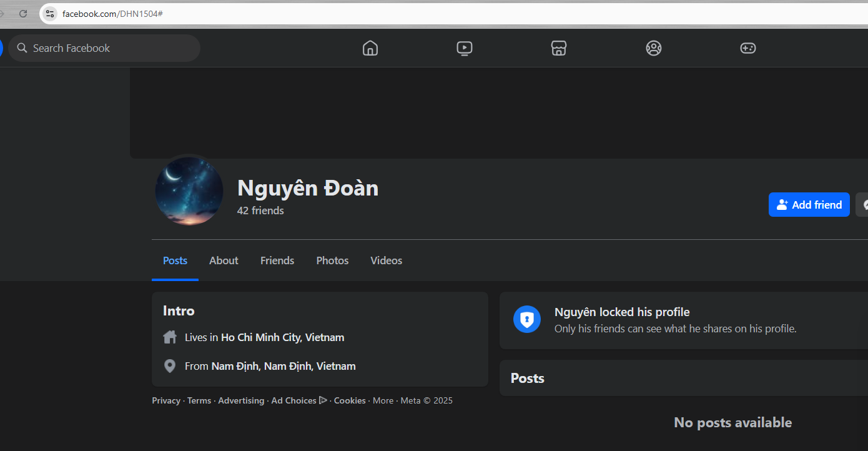Click the Meta © 2025 text
The width and height of the screenshot is (868, 451).
(427, 400)
